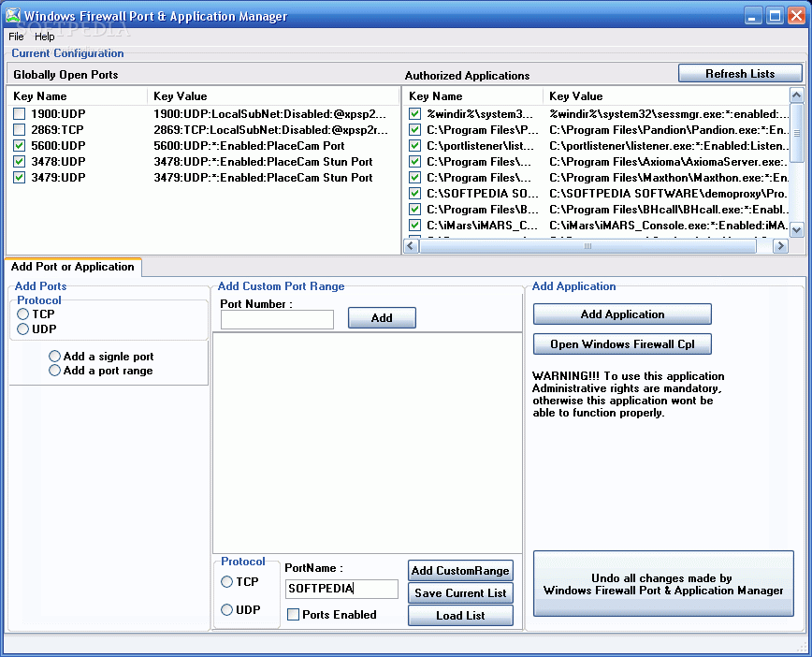
Task: Click the down arrow on authorized applications scrollbar
Action: (797, 229)
